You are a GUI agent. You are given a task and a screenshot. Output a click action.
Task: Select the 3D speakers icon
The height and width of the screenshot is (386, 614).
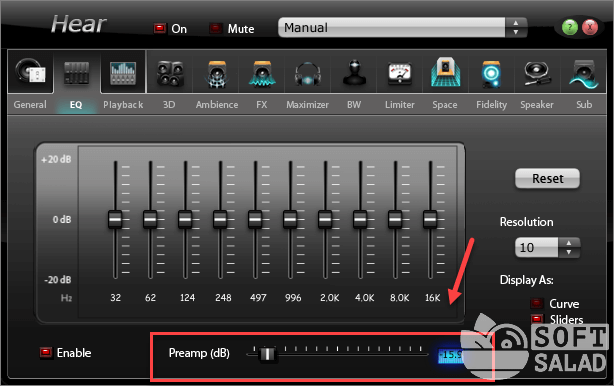tap(170, 73)
